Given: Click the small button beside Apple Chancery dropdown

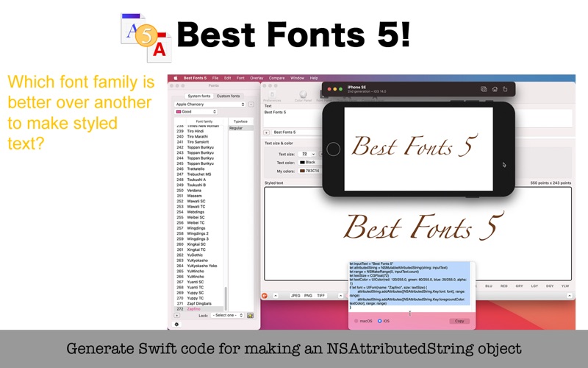Looking at the screenshot, I should [251, 105].
